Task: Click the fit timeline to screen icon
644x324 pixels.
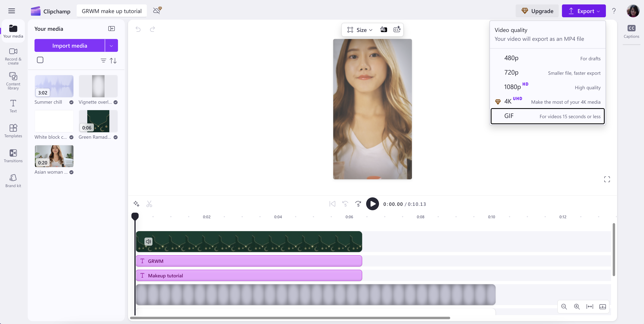Action: [590, 307]
